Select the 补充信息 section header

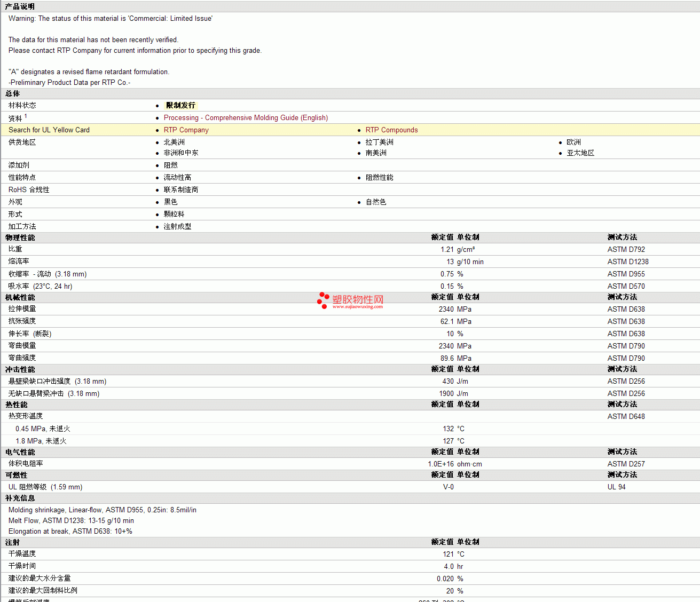point(20,498)
